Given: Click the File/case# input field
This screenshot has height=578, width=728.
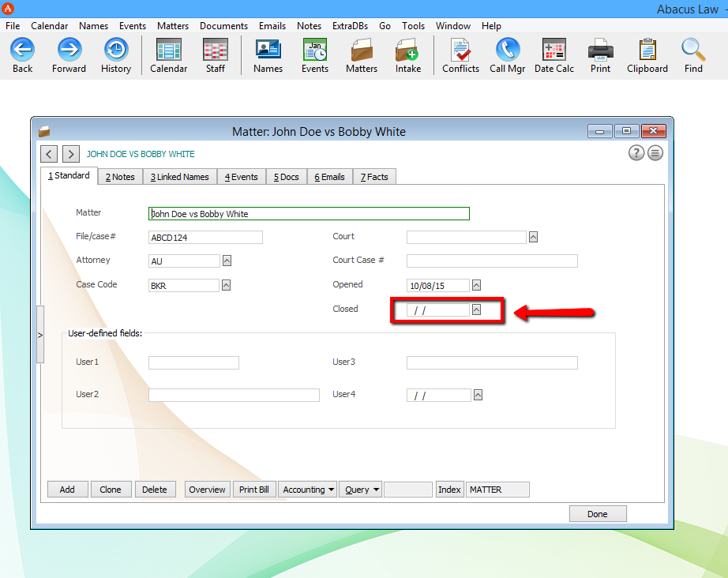Looking at the screenshot, I should pos(205,237).
